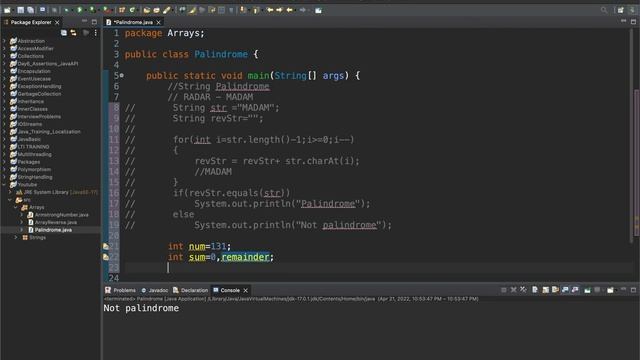Screen dimensions: 640x360
Task: Click the Save All toolbar icon
Action: click(x=30, y=10)
